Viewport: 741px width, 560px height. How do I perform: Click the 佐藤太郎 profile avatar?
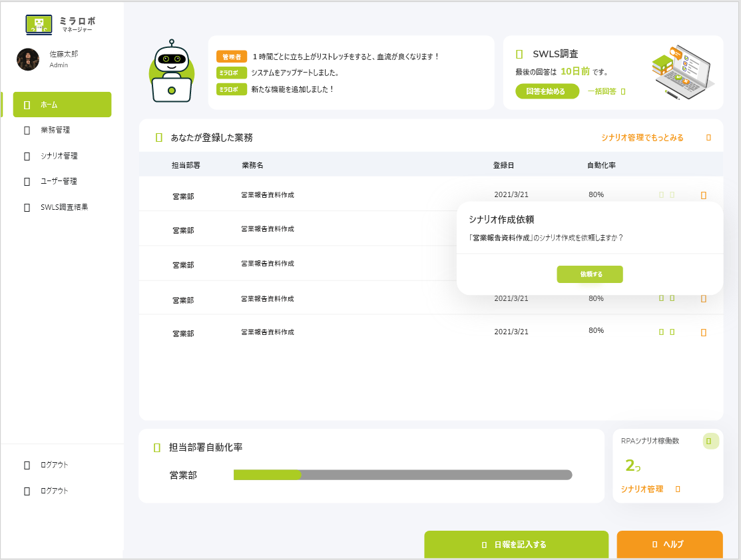point(28,59)
